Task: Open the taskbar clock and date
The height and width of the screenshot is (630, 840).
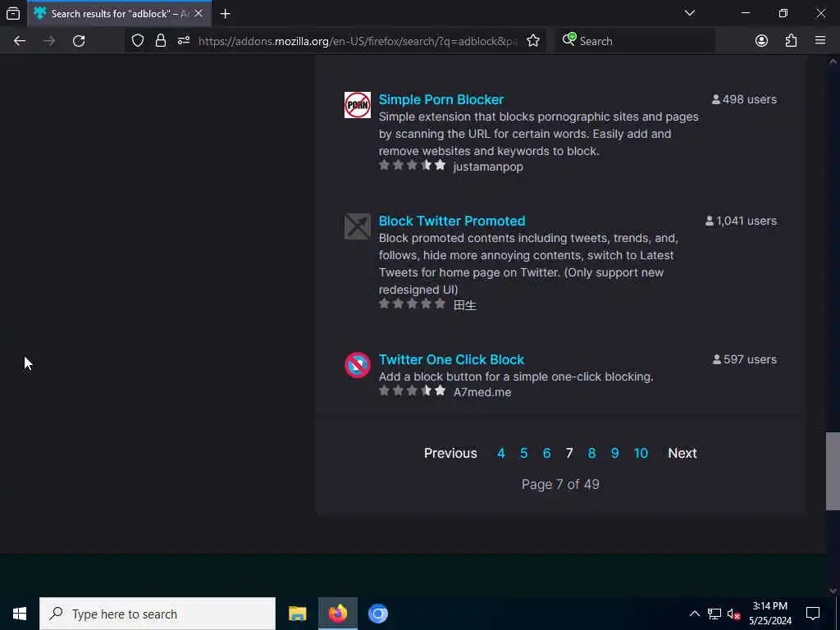Action: (769, 614)
